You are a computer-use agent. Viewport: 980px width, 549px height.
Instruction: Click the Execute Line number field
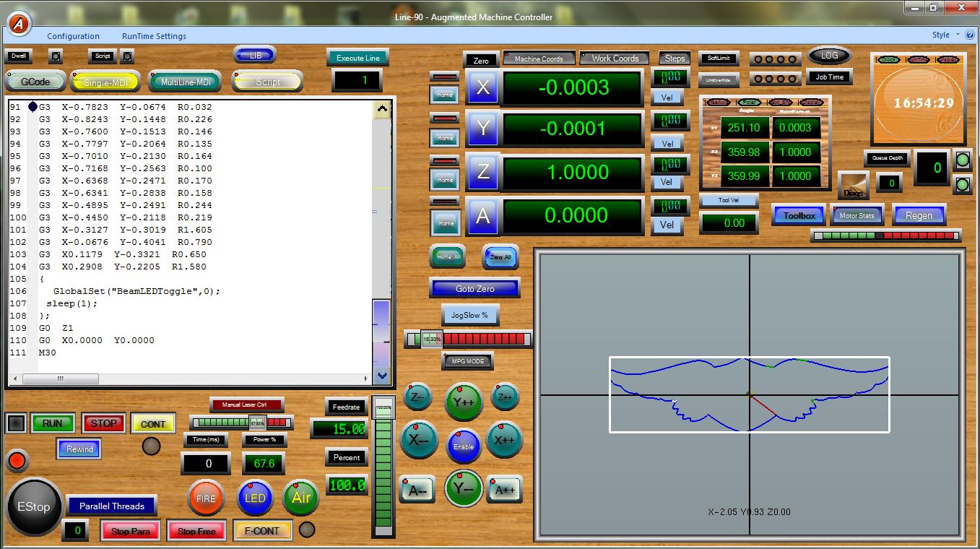357,80
